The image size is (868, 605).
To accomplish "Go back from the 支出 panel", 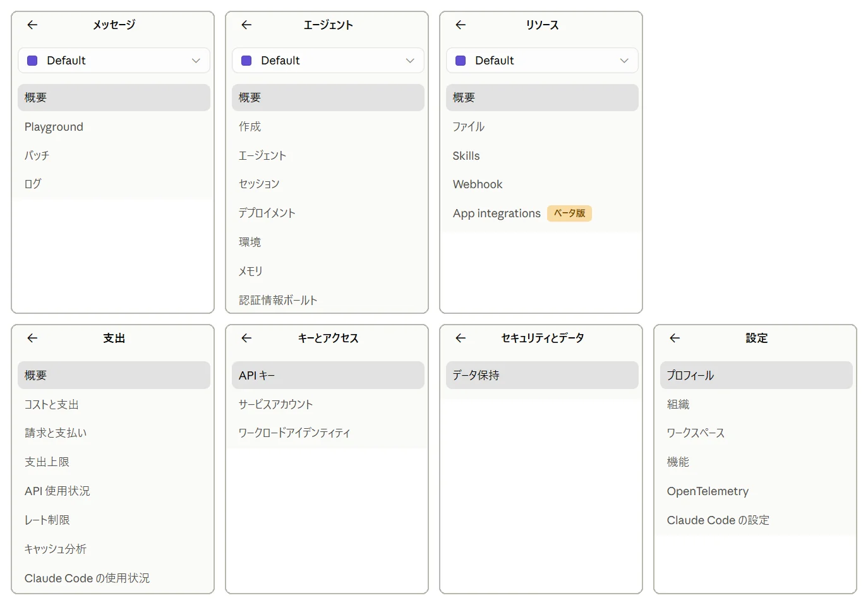I will click(x=32, y=338).
